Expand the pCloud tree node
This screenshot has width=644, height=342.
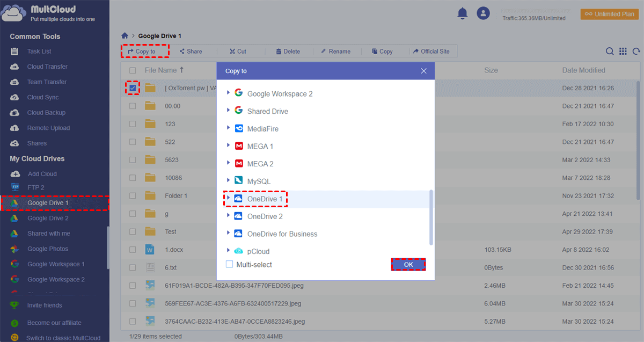coord(229,251)
